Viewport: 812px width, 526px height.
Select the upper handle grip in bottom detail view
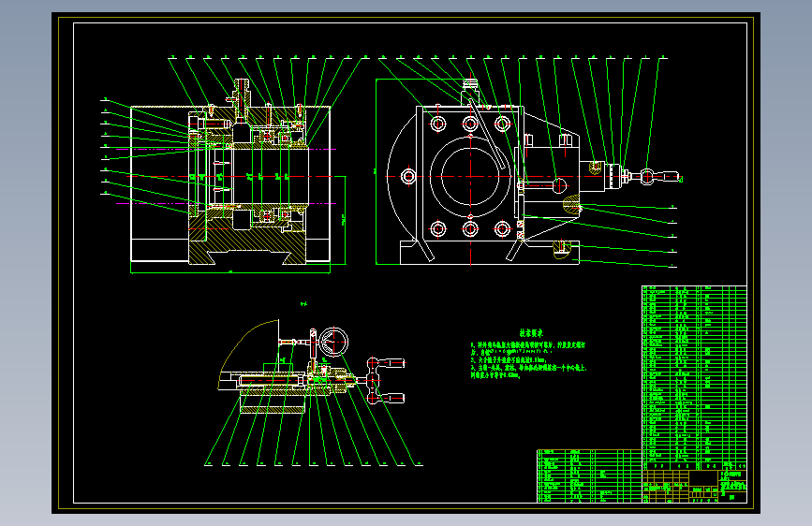pyautogui.click(x=393, y=363)
